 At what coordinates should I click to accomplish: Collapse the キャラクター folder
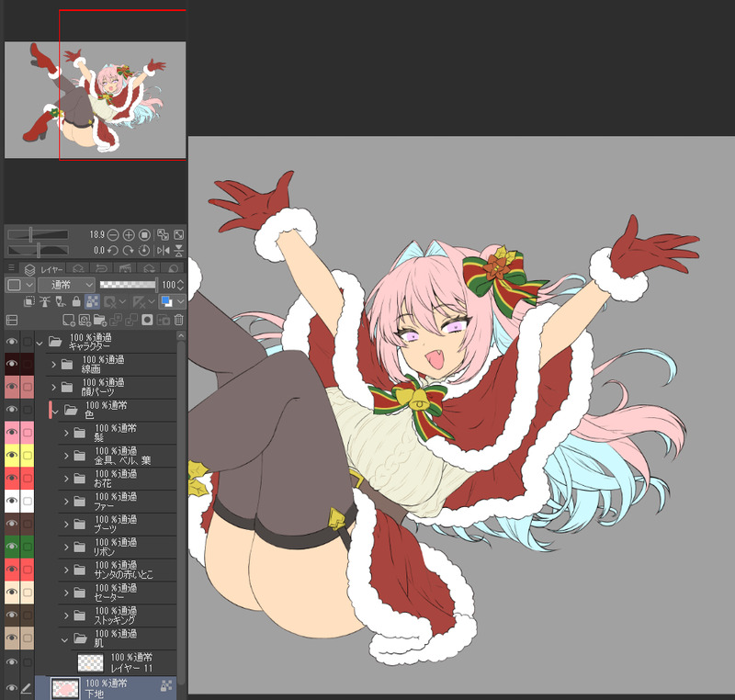click(x=40, y=343)
